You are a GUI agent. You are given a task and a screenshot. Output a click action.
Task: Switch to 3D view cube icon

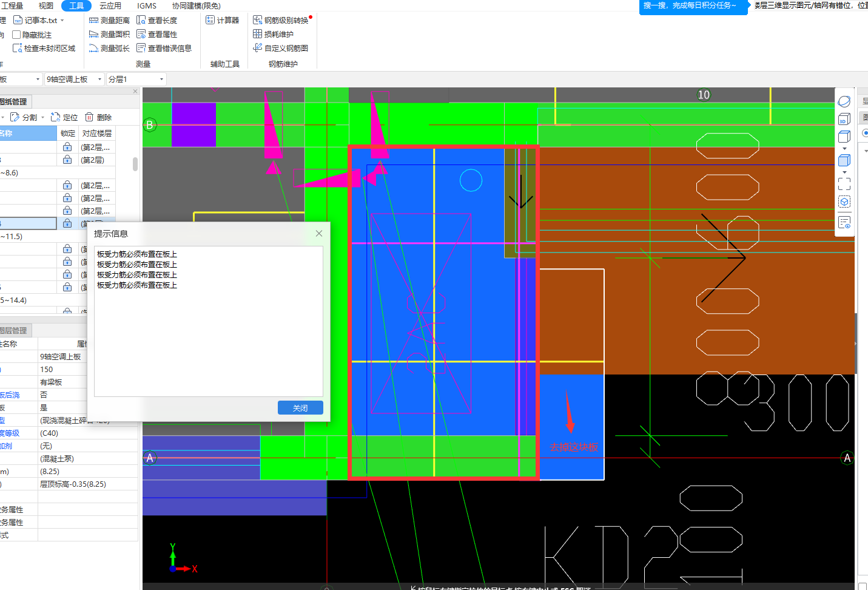coord(844,119)
